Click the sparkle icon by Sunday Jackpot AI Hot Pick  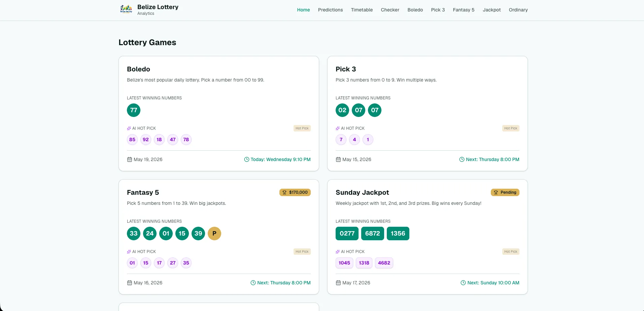338,252
